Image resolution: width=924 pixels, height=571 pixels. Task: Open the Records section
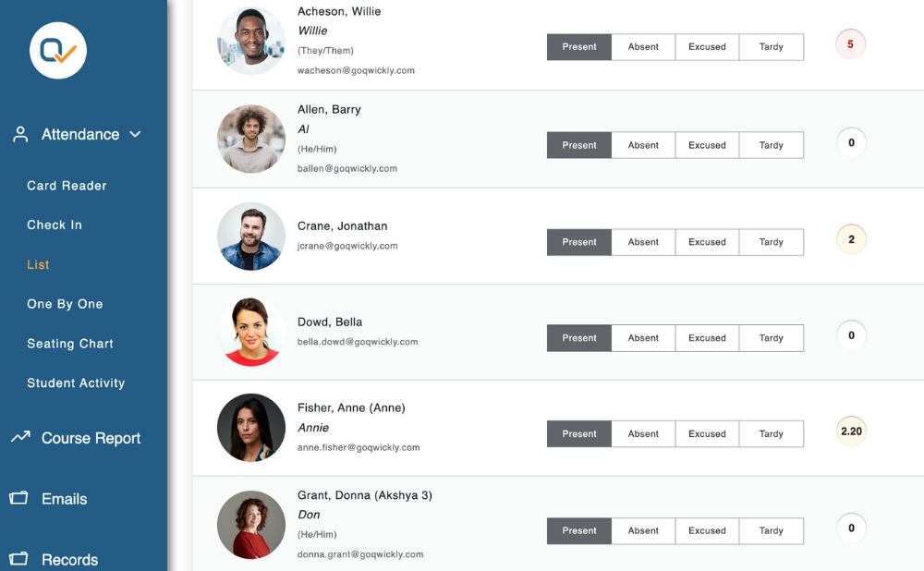pyautogui.click(x=69, y=559)
